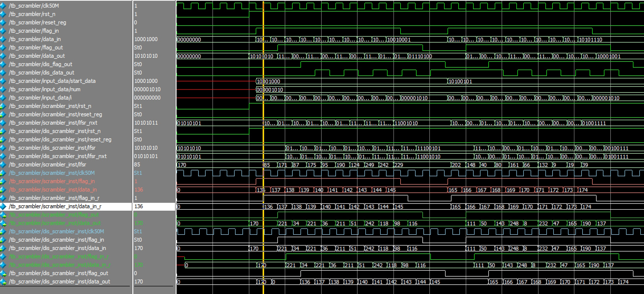This screenshot has width=644, height=294.
Task: Click the 10101011 value of scrambler_inst/lfsr_nxt
Action: 146,123
